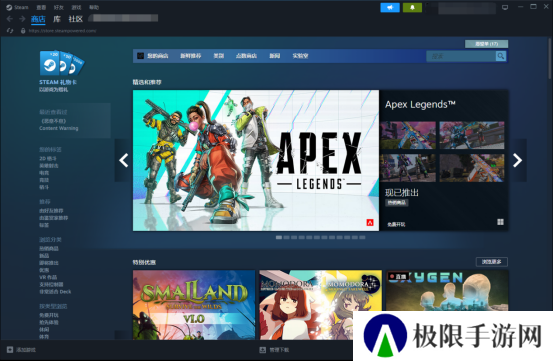This screenshot has height=361, width=553.
Task: Open the Steam menu
Action: tap(21, 7)
